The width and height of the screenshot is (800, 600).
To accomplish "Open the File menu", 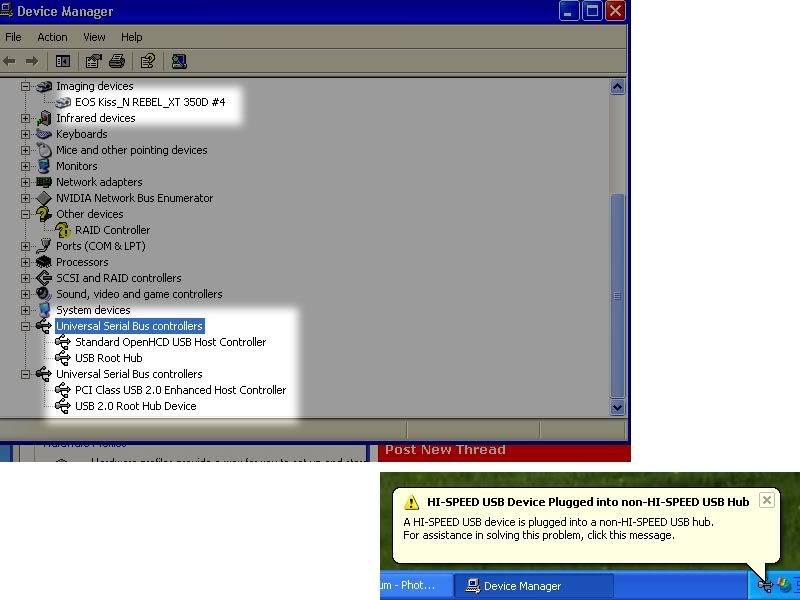I will (13, 37).
